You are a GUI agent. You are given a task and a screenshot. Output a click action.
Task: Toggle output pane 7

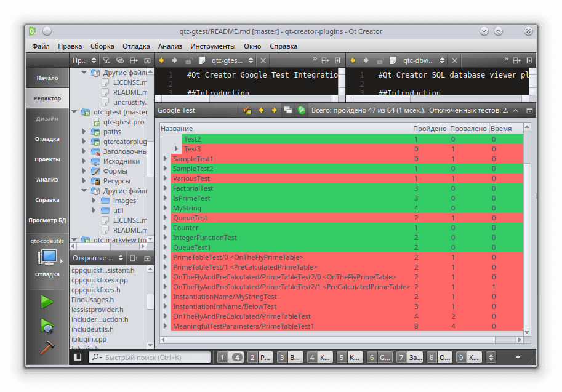(410, 358)
